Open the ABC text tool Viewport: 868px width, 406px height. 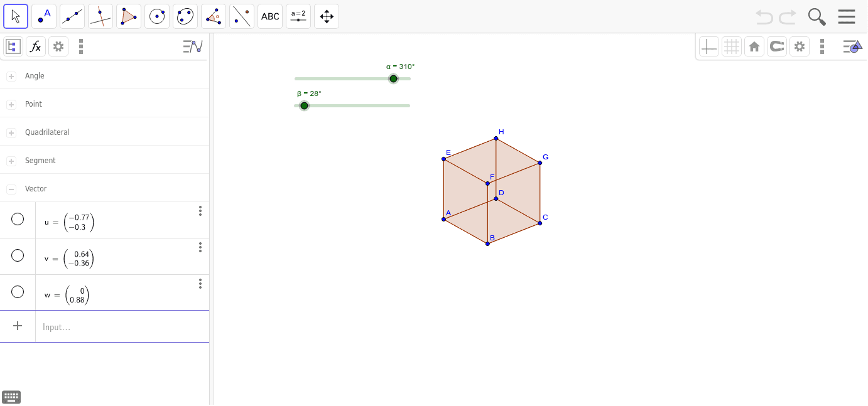tap(269, 16)
